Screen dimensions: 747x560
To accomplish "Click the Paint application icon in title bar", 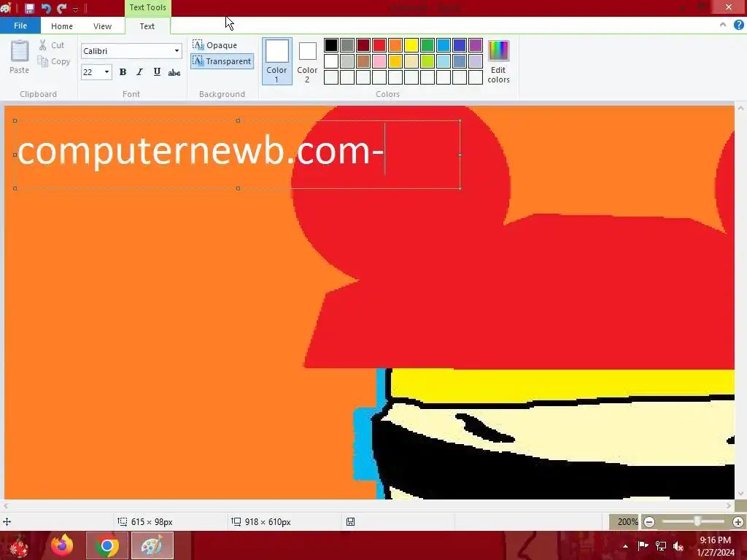I will tap(6, 8).
